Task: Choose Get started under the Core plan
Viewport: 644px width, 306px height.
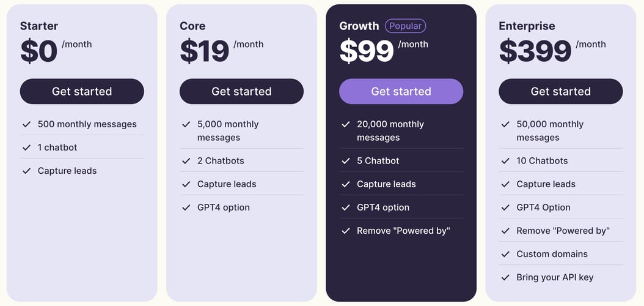Action: (x=241, y=91)
